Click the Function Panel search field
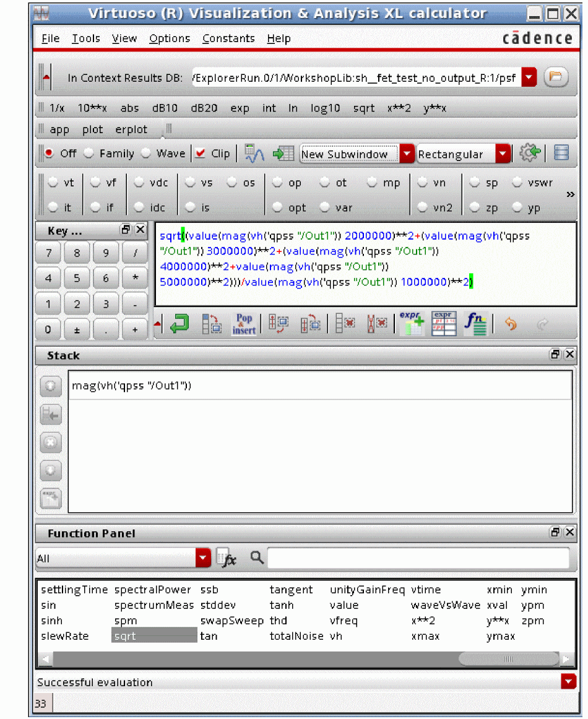The height and width of the screenshot is (719, 588). click(418, 558)
